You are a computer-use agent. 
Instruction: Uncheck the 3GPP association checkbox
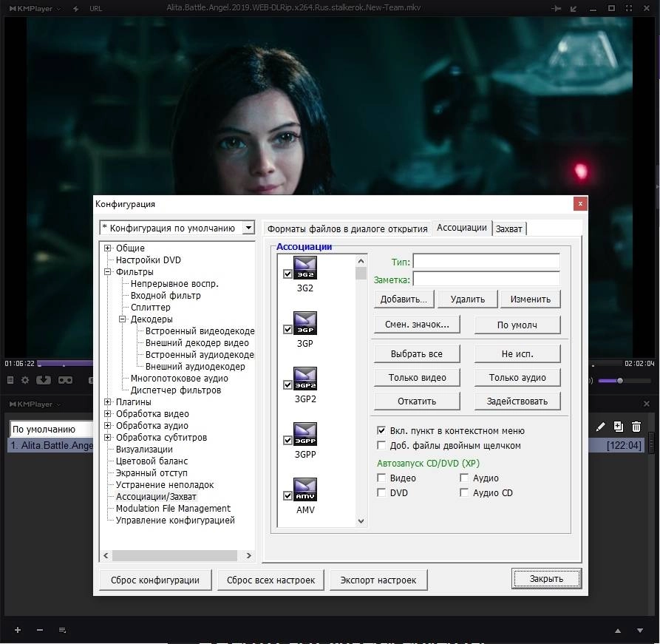point(288,441)
